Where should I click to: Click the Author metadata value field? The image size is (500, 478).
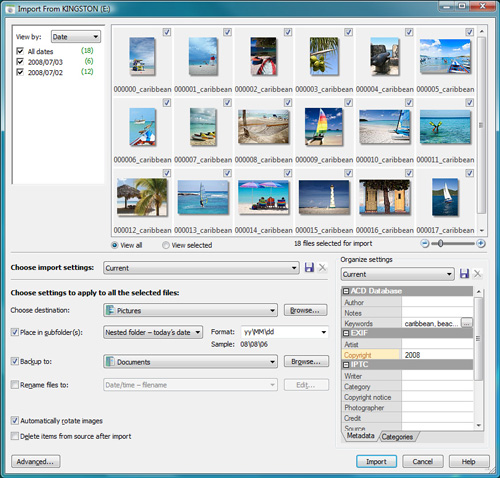pyautogui.click(x=437, y=302)
